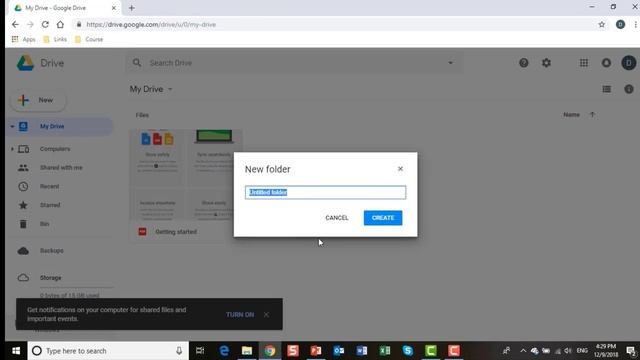This screenshot has height=360, width=640.
Task: Bookmark this page with star icon
Action: (602, 24)
